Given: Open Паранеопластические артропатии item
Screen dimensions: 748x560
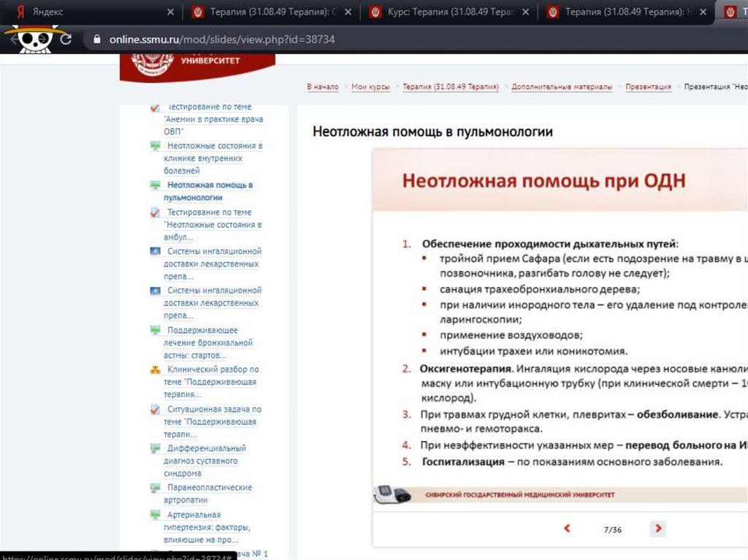Looking at the screenshot, I should pyautogui.click(x=208, y=494).
